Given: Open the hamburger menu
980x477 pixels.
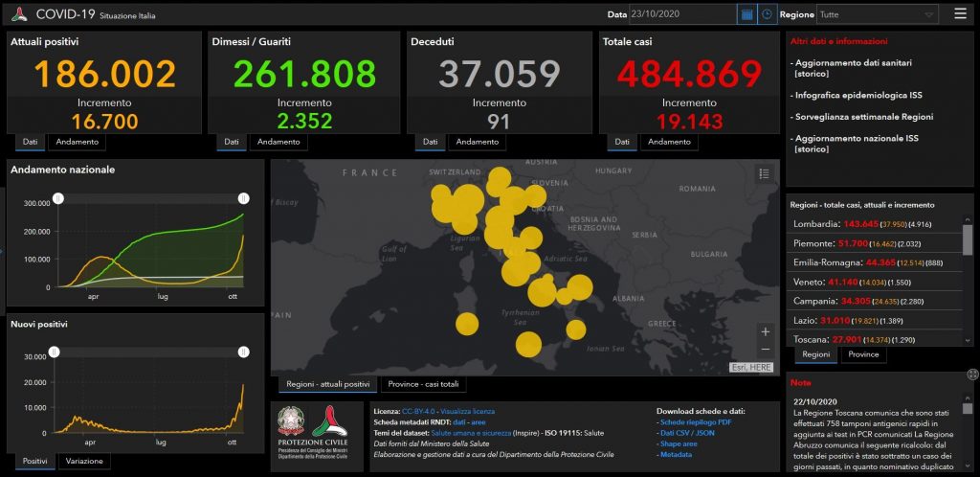Looking at the screenshot, I should point(960,14).
